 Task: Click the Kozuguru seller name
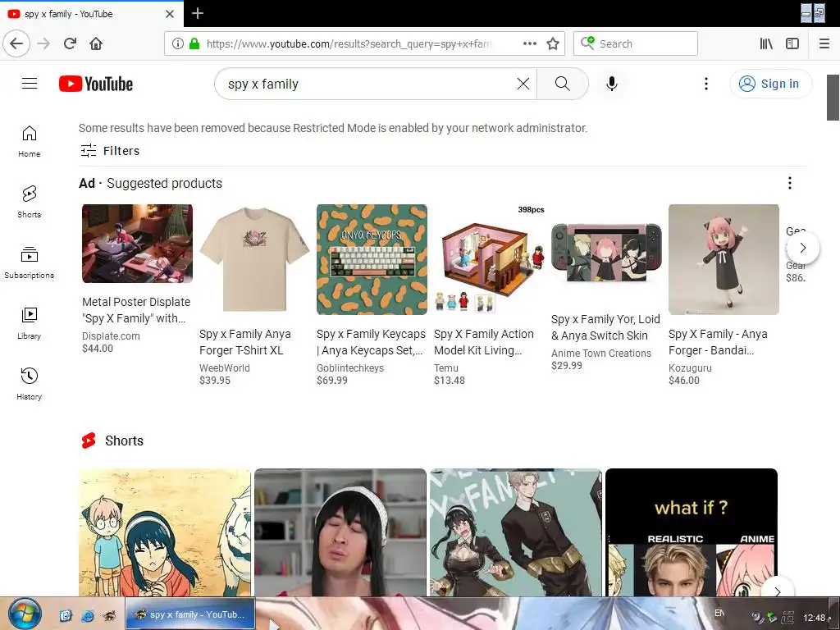click(x=690, y=368)
